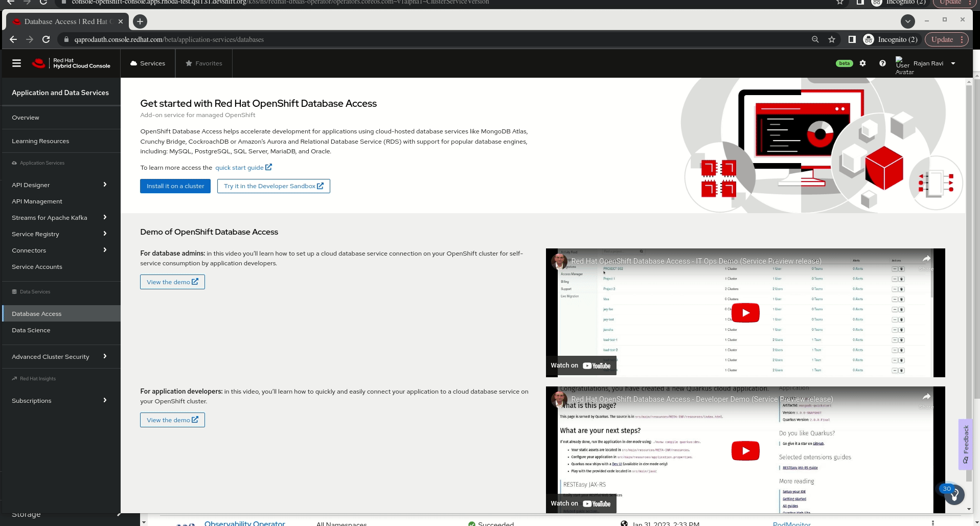
Task: Toggle the browser side panel
Action: (852, 39)
